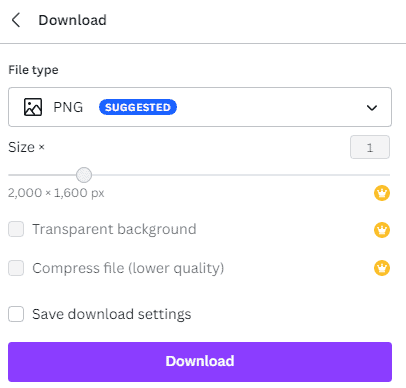Click the Save download settings label
Image resolution: width=406 pixels, height=388 pixels.
[112, 314]
